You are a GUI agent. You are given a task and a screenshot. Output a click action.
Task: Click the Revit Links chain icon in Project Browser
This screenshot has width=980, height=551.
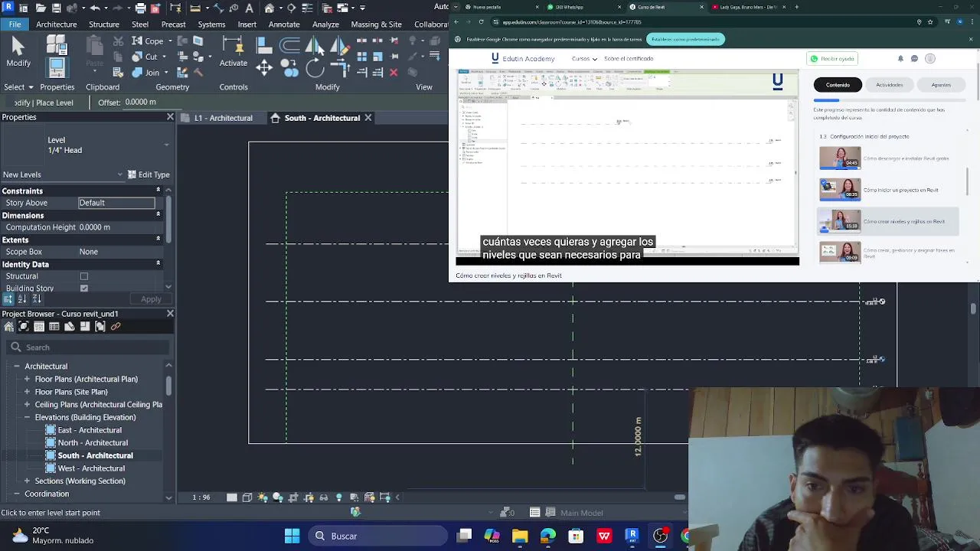[116, 327]
